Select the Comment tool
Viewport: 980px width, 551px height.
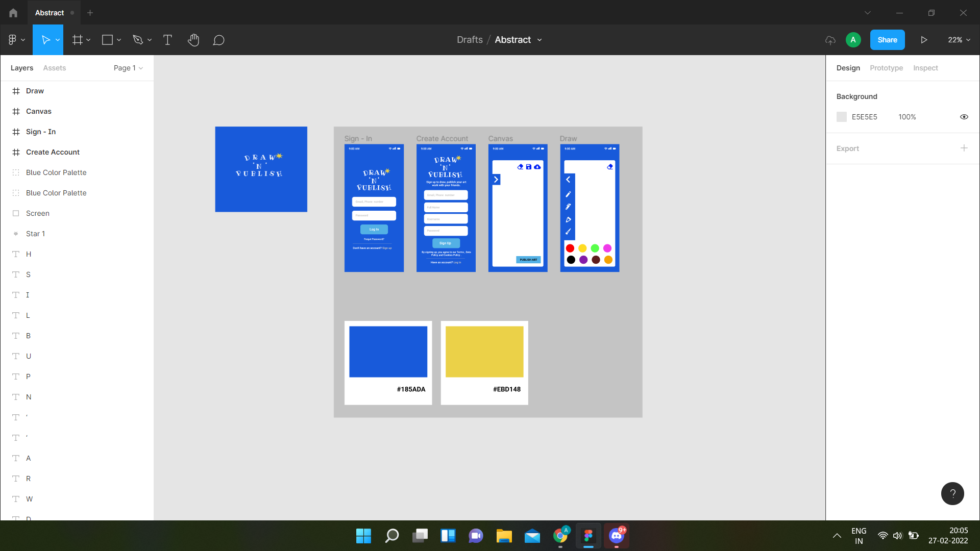218,40
